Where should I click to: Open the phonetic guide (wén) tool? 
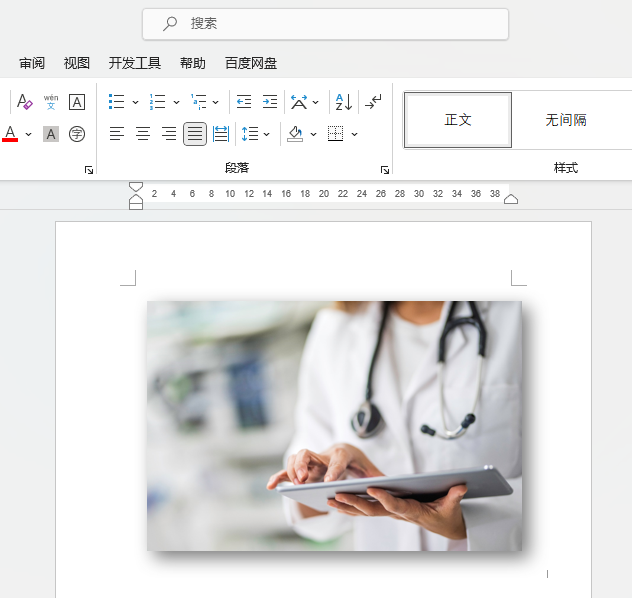[x=51, y=102]
